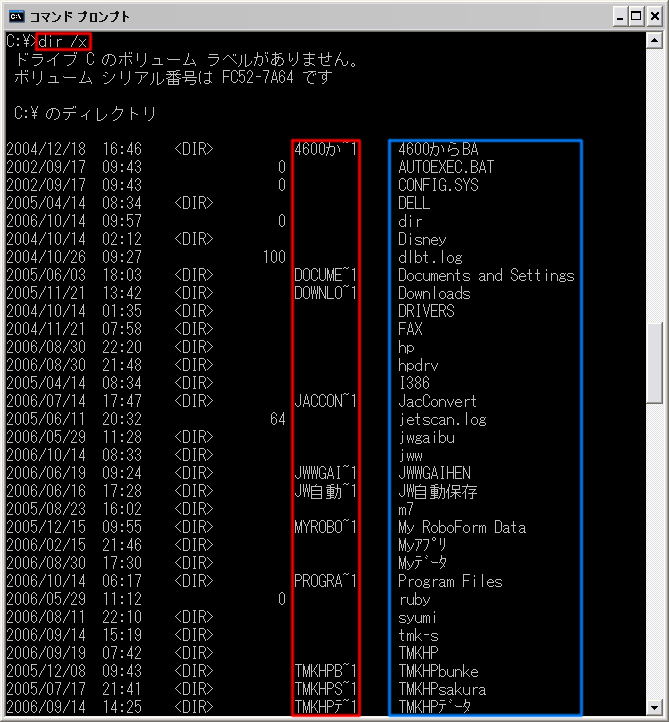This screenshot has height=722, width=669.
Task: Click the JW自動保存 directory name
Action: [x=438, y=491]
